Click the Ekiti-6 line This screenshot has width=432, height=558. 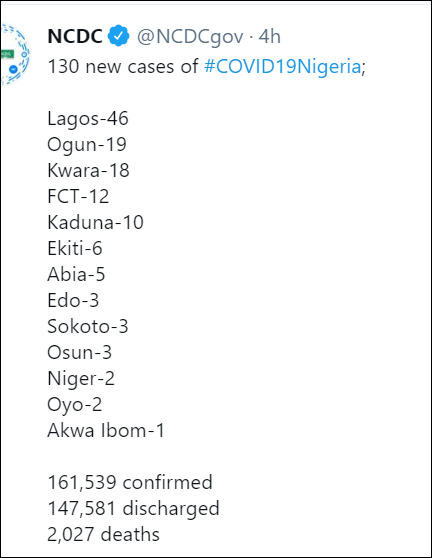75,248
